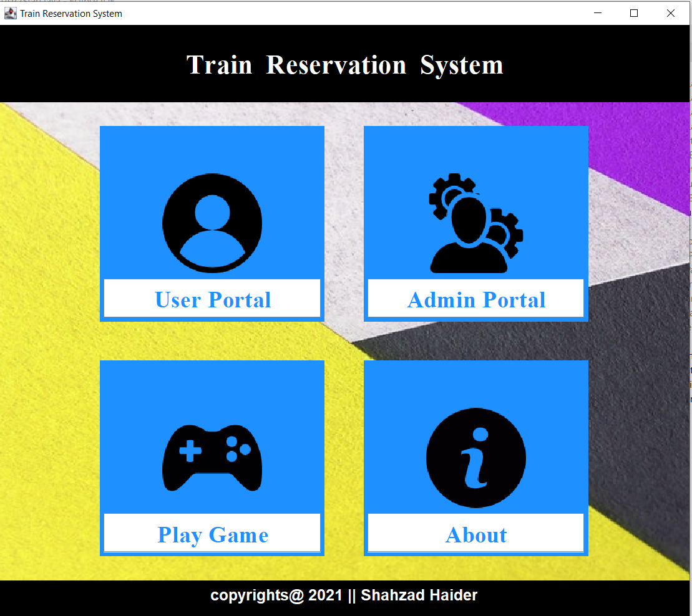Maximize the Train Reservation System window
Screen dimensions: 692x616
[x=634, y=13]
